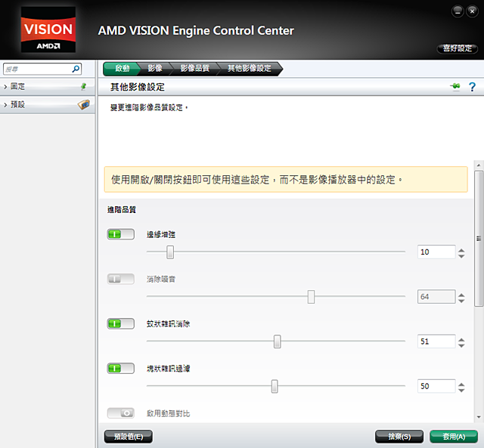Enable the 消除噪音 switch
Image resolution: width=484 pixels, height=448 pixels.
pyautogui.click(x=121, y=279)
